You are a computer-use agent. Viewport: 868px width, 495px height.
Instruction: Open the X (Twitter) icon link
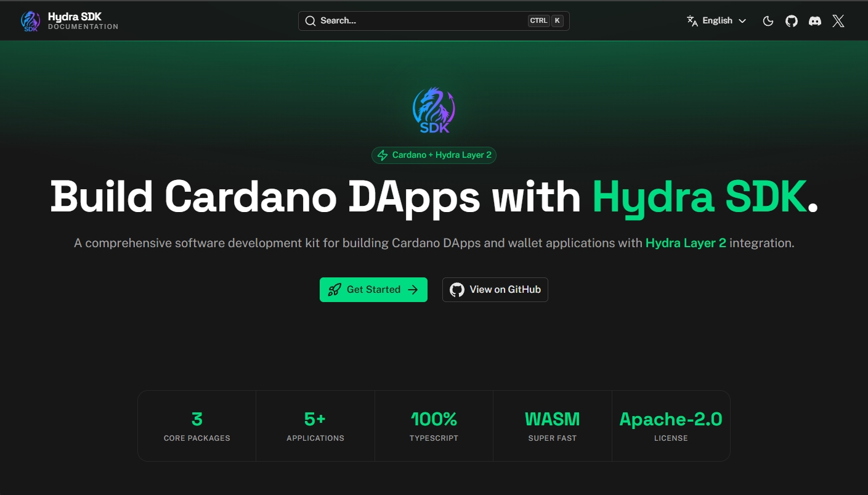838,21
